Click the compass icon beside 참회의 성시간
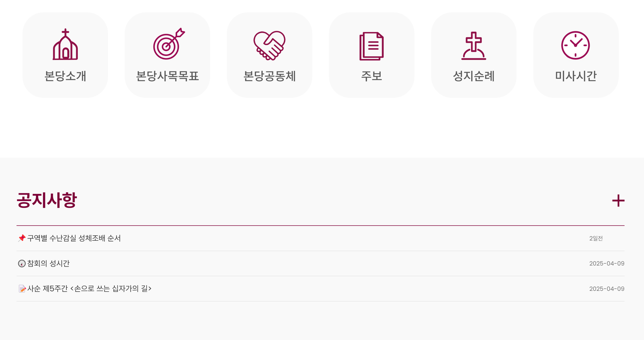This screenshot has width=644, height=340. (x=22, y=263)
